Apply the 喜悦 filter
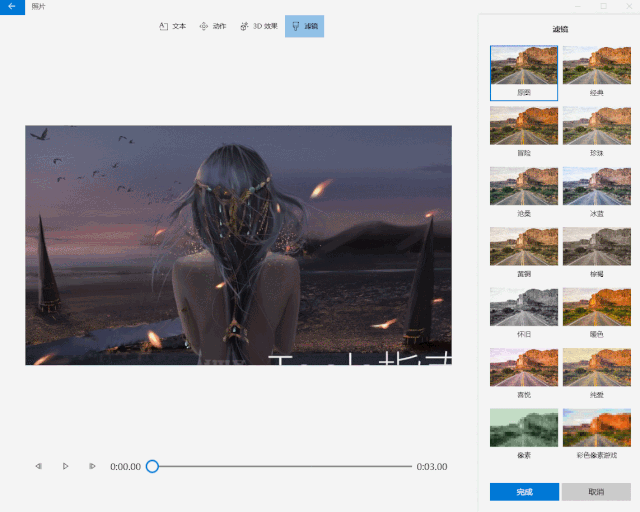The height and width of the screenshot is (512, 640). 524,374
